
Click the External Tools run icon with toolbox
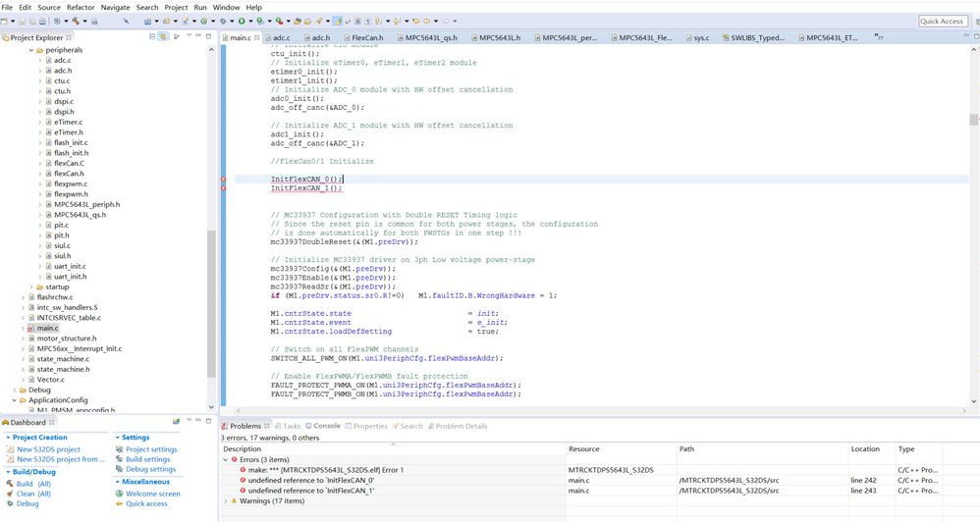279,22
